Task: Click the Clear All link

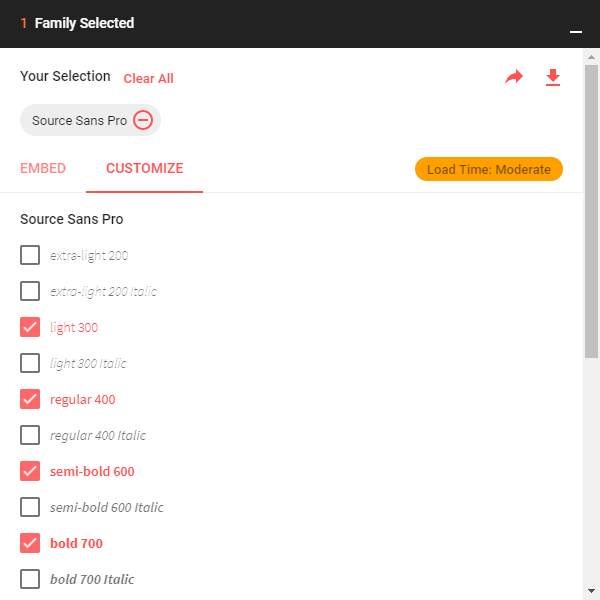Action: 148,78
